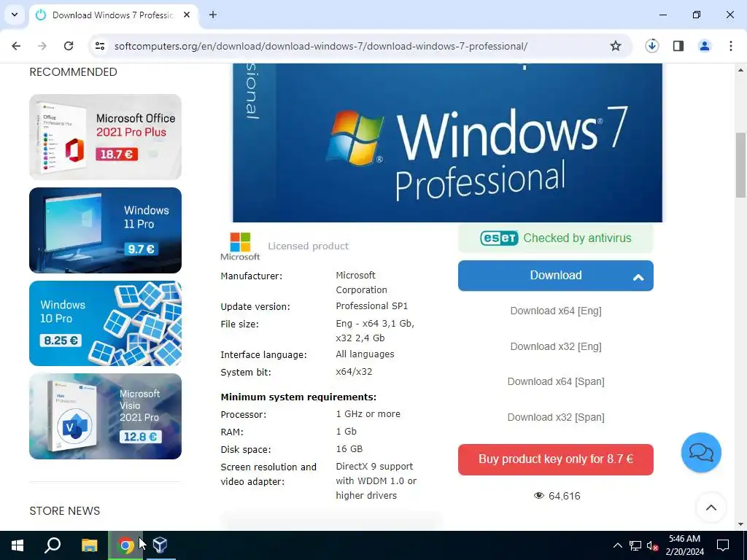Open the Windows Start menu

click(18, 545)
